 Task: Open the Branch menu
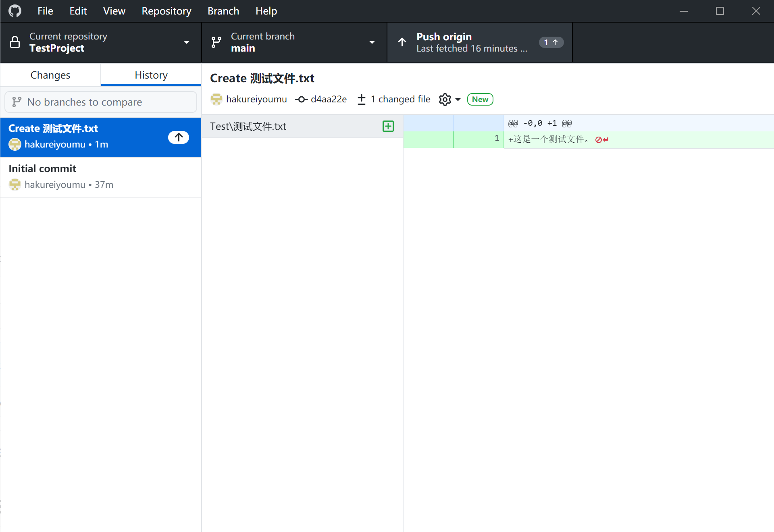point(223,11)
